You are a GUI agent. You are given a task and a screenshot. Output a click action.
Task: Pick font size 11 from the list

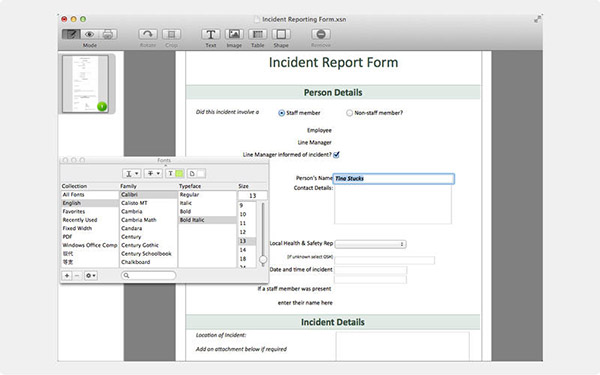[247, 223]
